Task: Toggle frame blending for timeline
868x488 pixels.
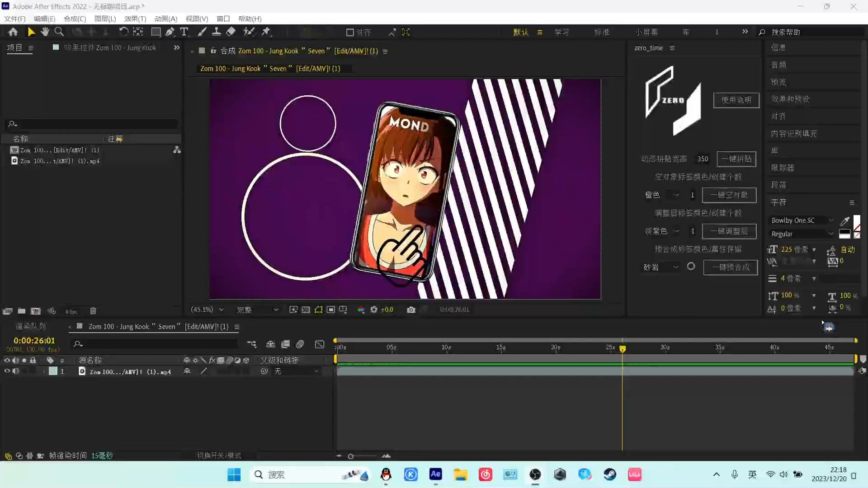Action: coord(285,344)
